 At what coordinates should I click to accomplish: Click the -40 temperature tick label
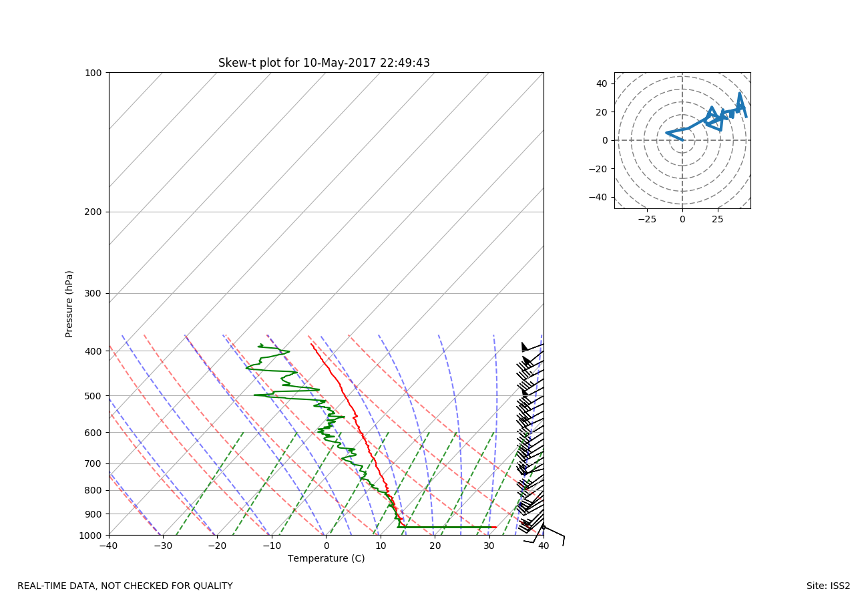[108, 546]
